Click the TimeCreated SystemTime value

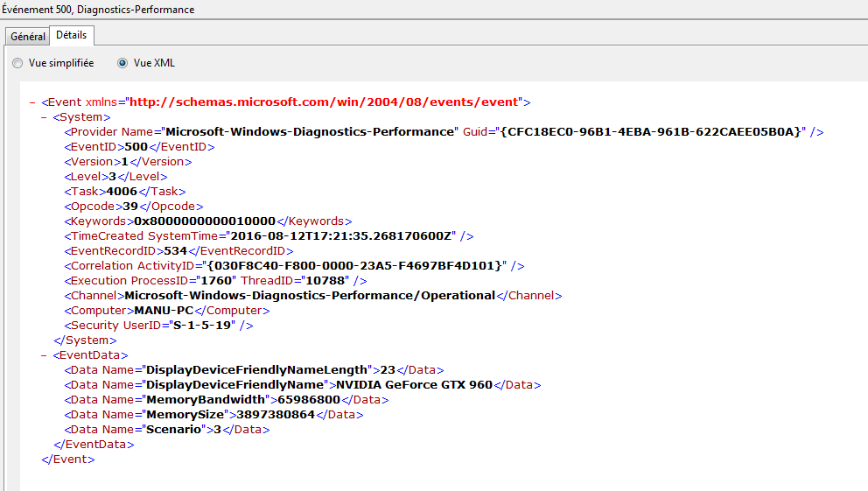[x=341, y=236]
